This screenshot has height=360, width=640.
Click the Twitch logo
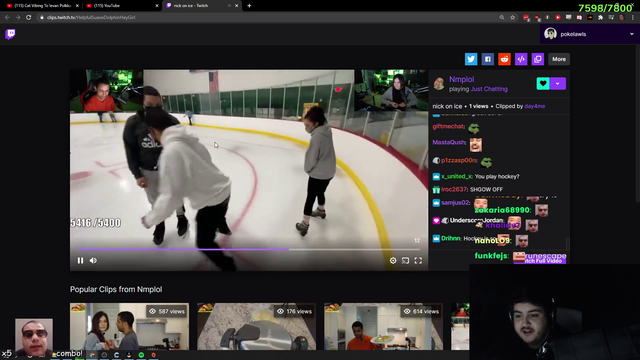click(x=11, y=34)
